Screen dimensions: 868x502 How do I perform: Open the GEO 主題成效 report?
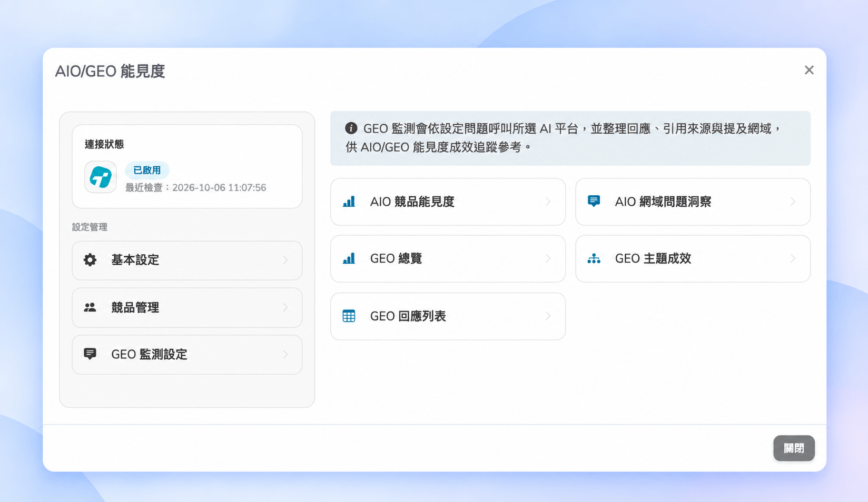point(693,258)
